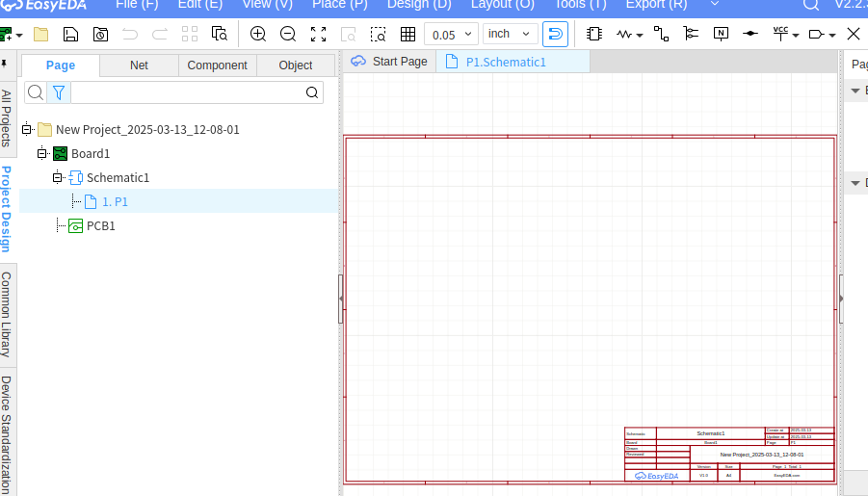Viewport: 868px width, 496px height.
Task: Click the Fit to Window icon
Action: [x=318, y=35]
